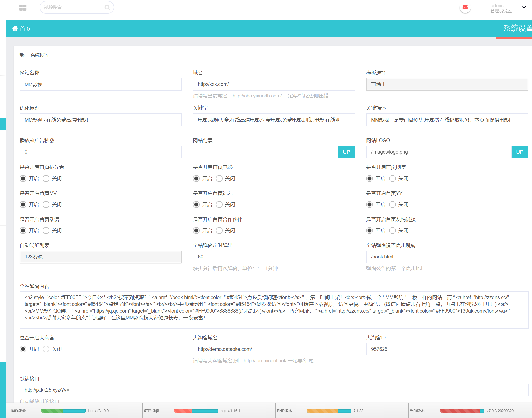Screen dimensions: 532x418
Task: Click the tag icon beside 系统设置
Action: [x=22, y=55]
